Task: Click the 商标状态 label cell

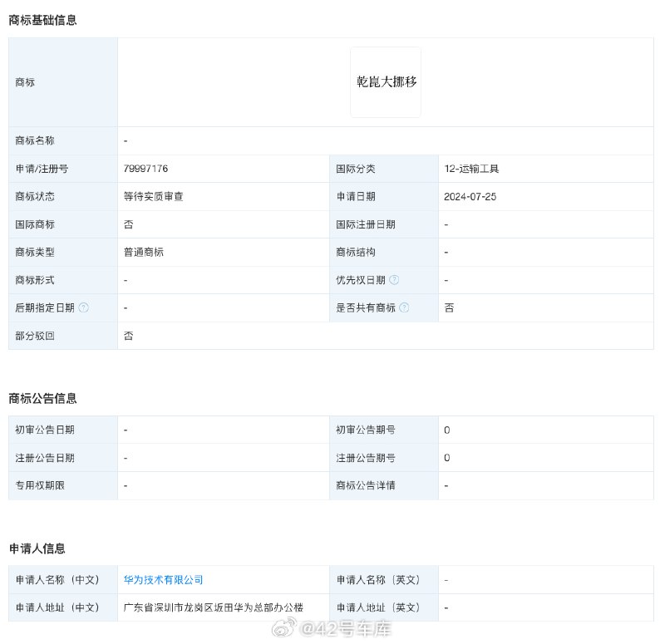Action: [63, 196]
